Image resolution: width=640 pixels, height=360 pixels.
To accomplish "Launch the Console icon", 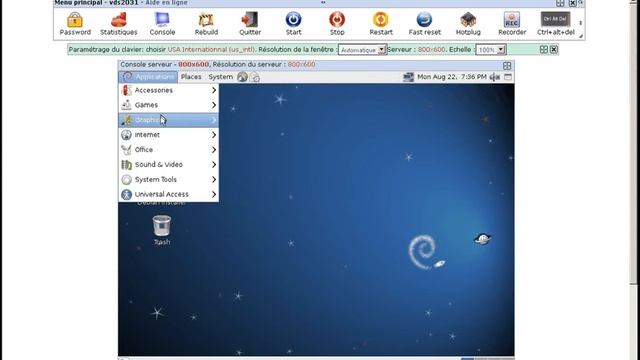I will pos(162,23).
